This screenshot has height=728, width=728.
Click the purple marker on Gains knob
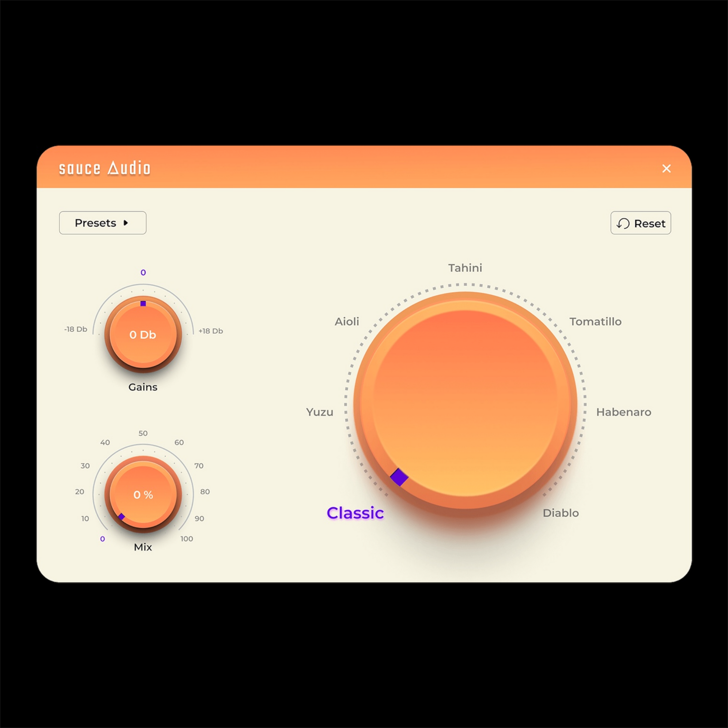pos(143,303)
